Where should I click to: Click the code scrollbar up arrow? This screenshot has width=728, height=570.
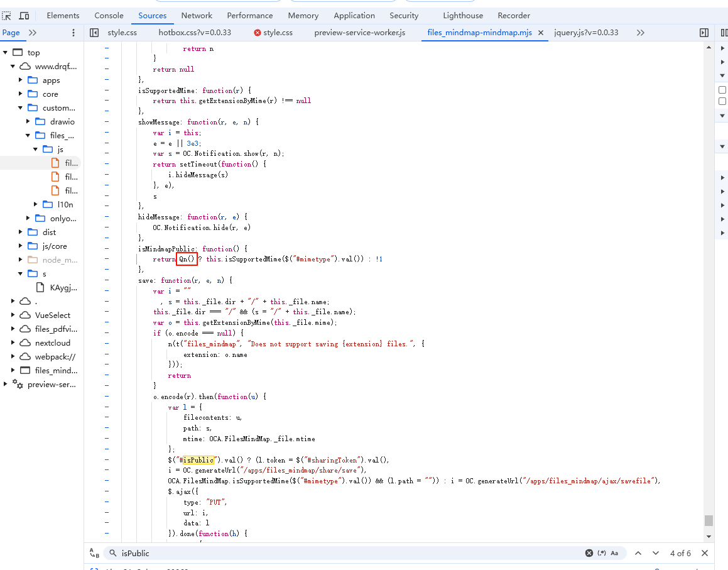(x=709, y=47)
